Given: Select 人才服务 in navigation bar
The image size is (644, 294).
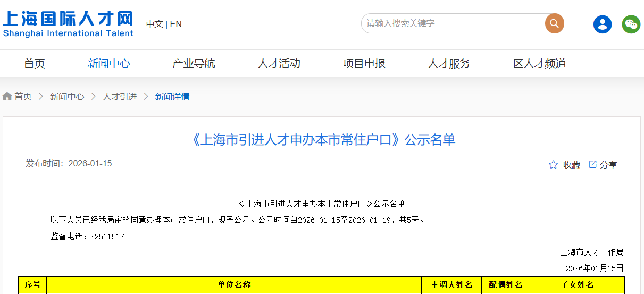Looking at the screenshot, I should [449, 63].
